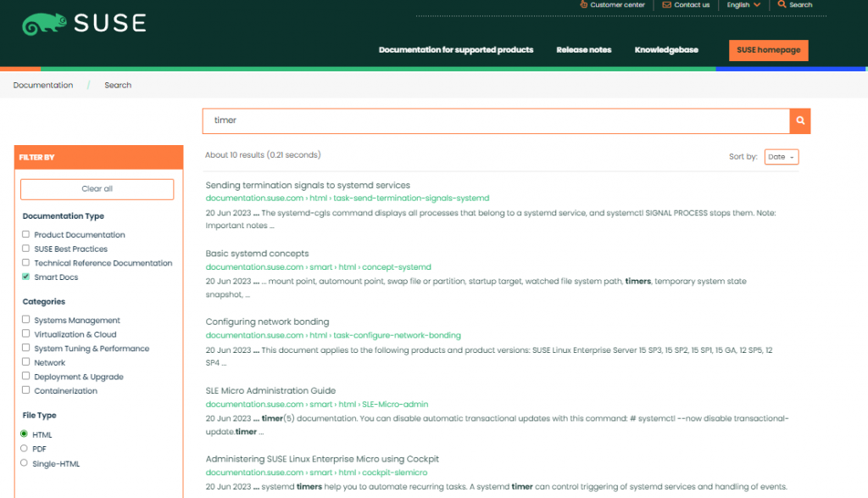This screenshot has width=868, height=498.
Task: Click the Clear all filters button
Action: 97,188
